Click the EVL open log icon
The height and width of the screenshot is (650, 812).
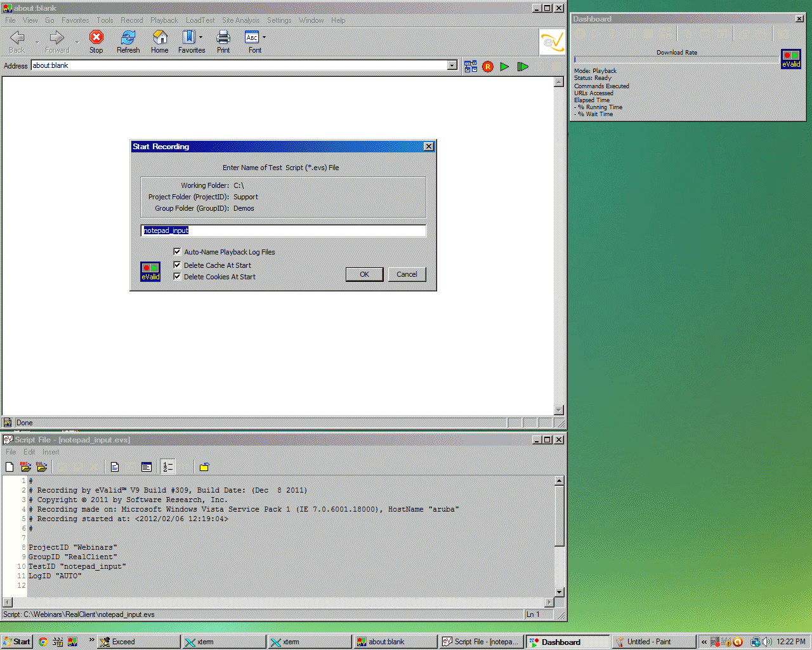pos(42,467)
